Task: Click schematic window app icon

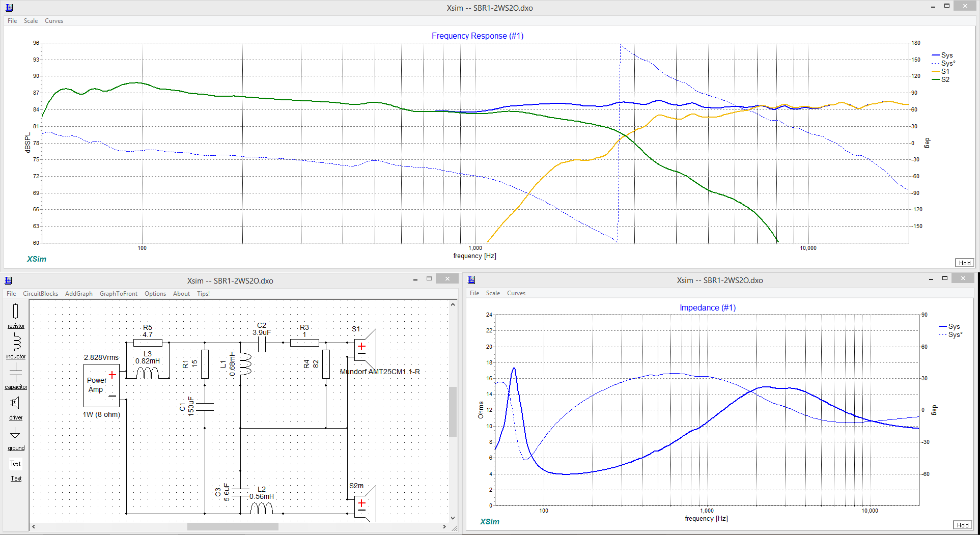Action: (x=8, y=280)
